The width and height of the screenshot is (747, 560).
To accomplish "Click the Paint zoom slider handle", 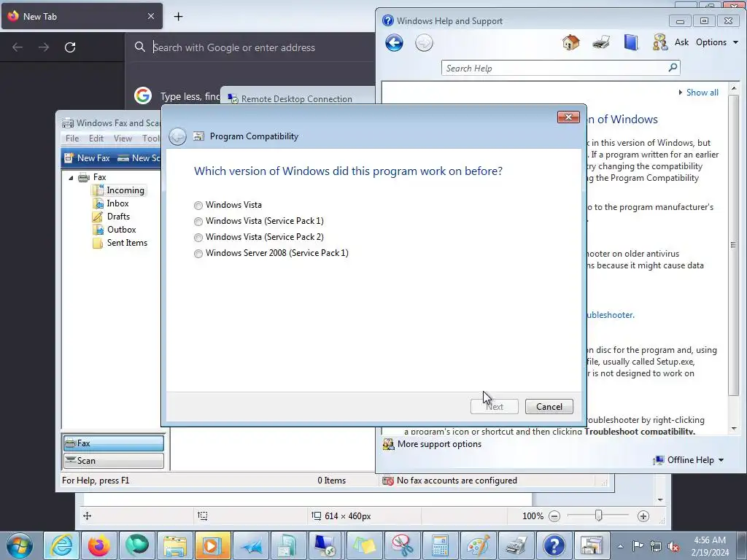I will point(598,516).
